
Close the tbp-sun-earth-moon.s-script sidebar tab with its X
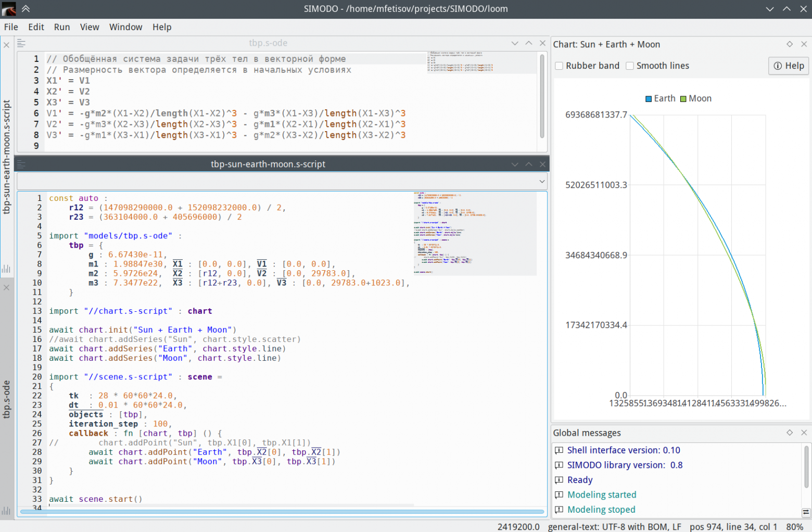[6, 45]
